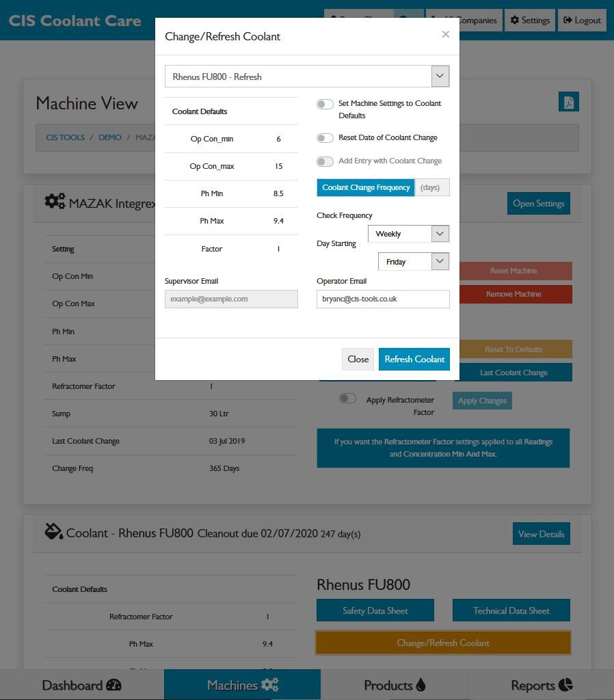Screen dimensions: 614x700
Task: Open the Friday day starting dropdown
Action: (x=413, y=262)
